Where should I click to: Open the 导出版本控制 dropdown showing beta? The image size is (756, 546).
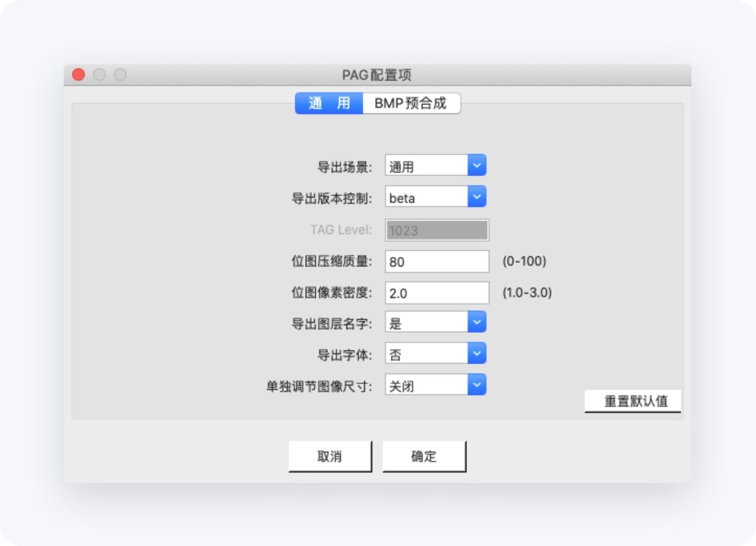pos(436,197)
